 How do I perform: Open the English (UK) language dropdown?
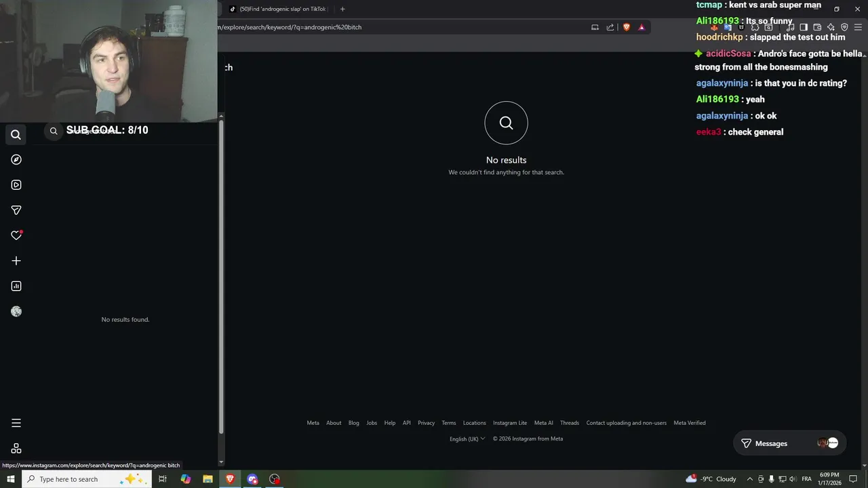[467, 439]
